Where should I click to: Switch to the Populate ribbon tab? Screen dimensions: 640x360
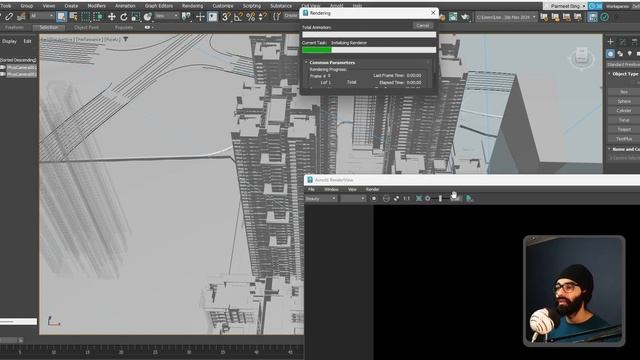pos(124,27)
